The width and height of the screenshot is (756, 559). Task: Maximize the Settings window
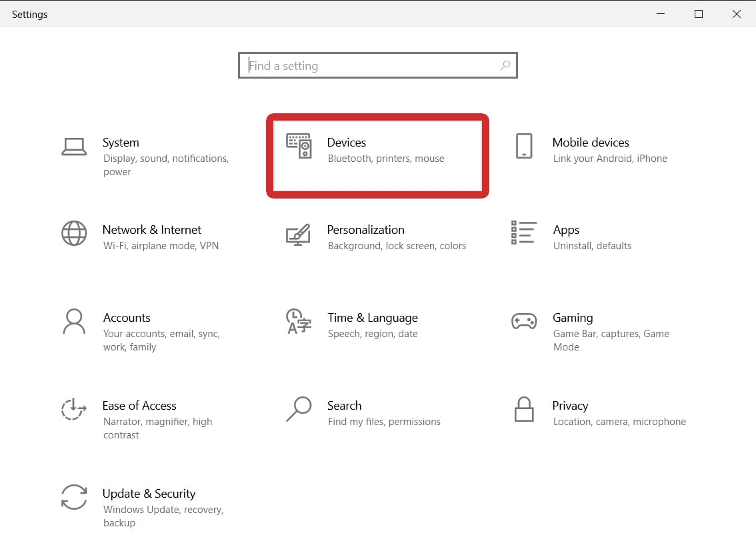coord(699,14)
